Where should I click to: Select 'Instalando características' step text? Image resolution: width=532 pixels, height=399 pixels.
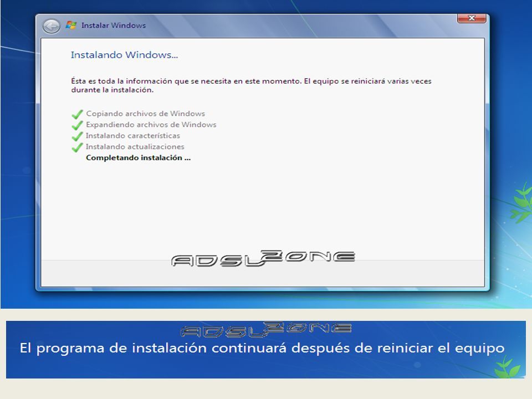click(x=132, y=136)
